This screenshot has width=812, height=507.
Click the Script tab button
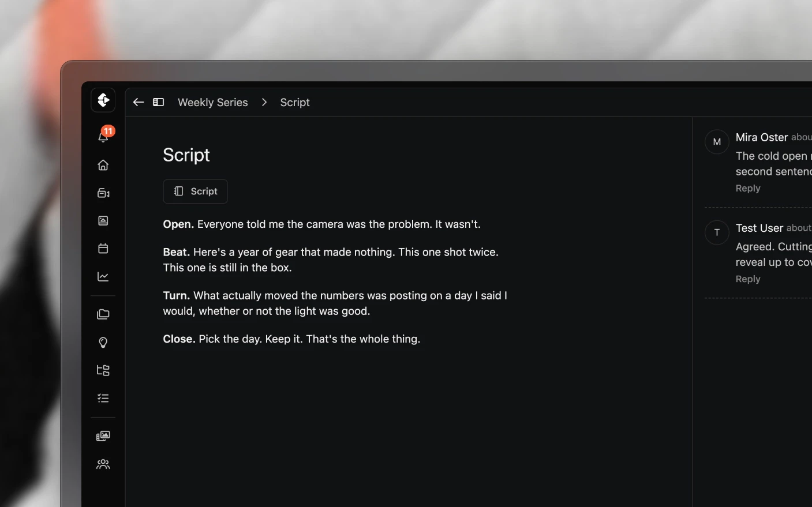(x=196, y=191)
